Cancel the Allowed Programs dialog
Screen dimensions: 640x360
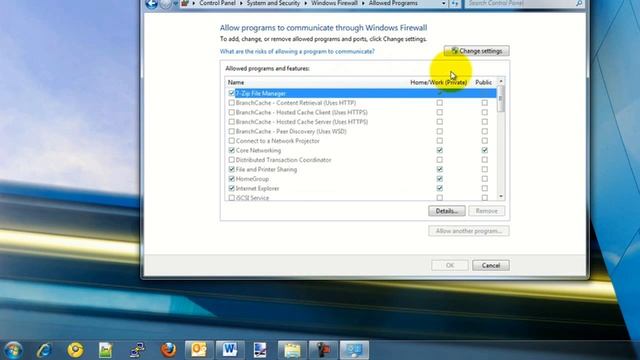coord(491,265)
